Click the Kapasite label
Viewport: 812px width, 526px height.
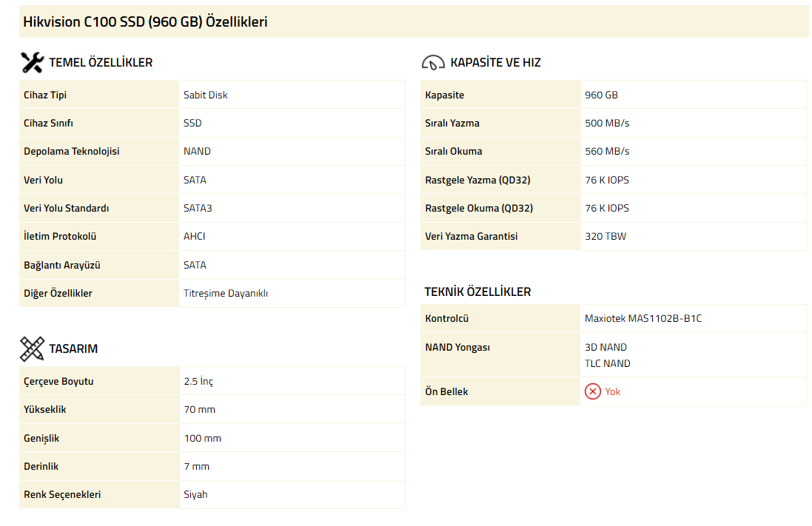click(444, 95)
